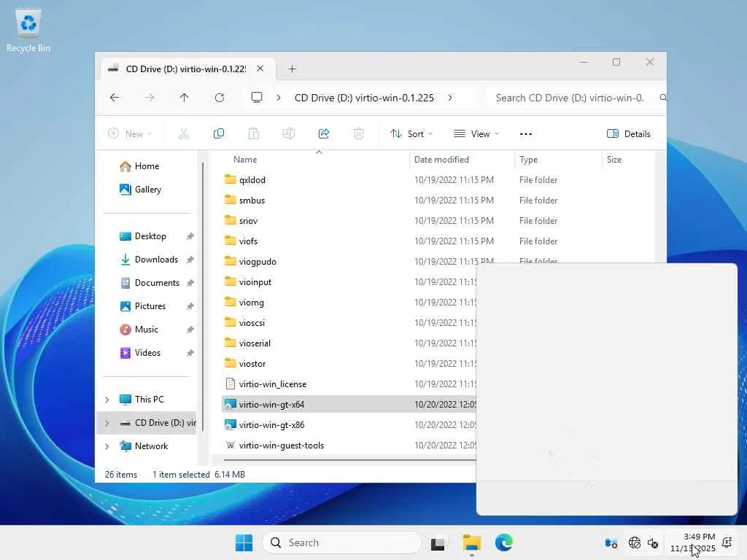Add a new tab with plus button

[292, 69]
